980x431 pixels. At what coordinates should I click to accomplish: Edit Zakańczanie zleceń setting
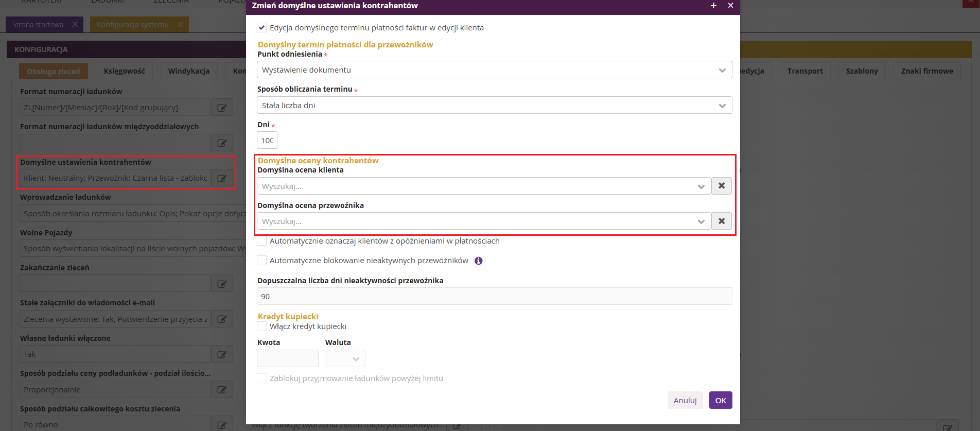tap(222, 284)
